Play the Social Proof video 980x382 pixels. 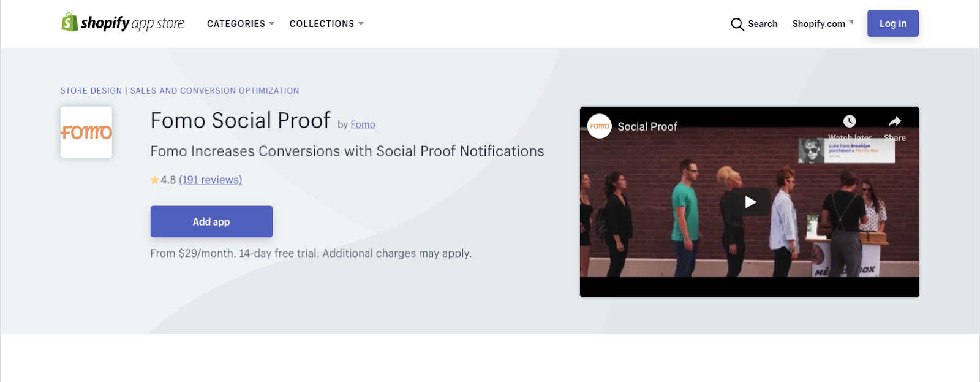(x=750, y=202)
